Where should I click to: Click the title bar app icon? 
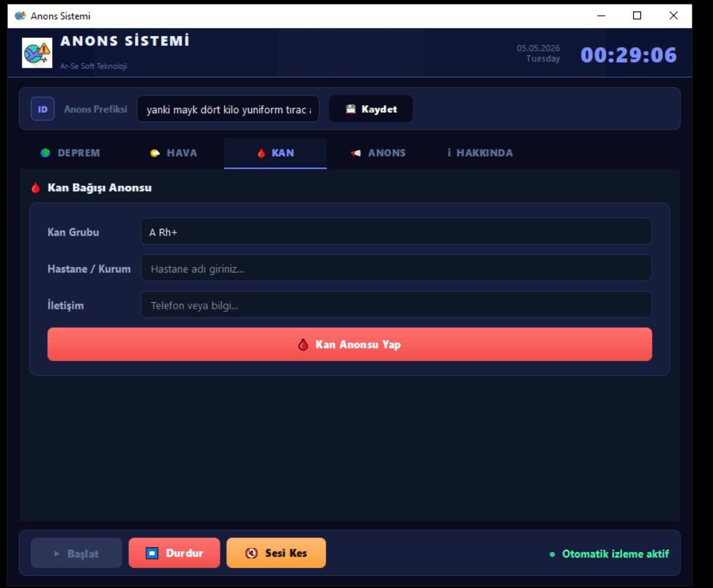(x=20, y=16)
